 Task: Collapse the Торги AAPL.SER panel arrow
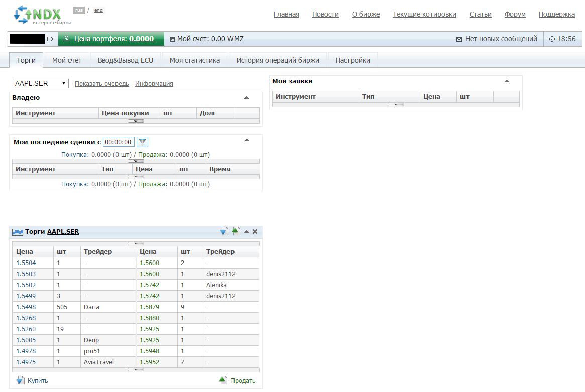point(246,231)
